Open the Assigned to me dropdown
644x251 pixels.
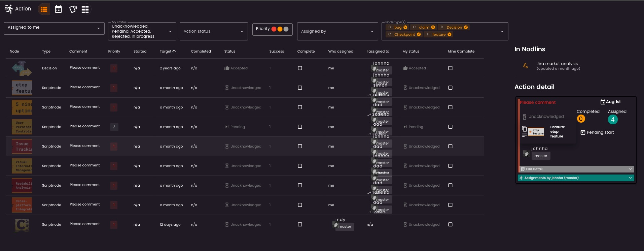click(54, 28)
